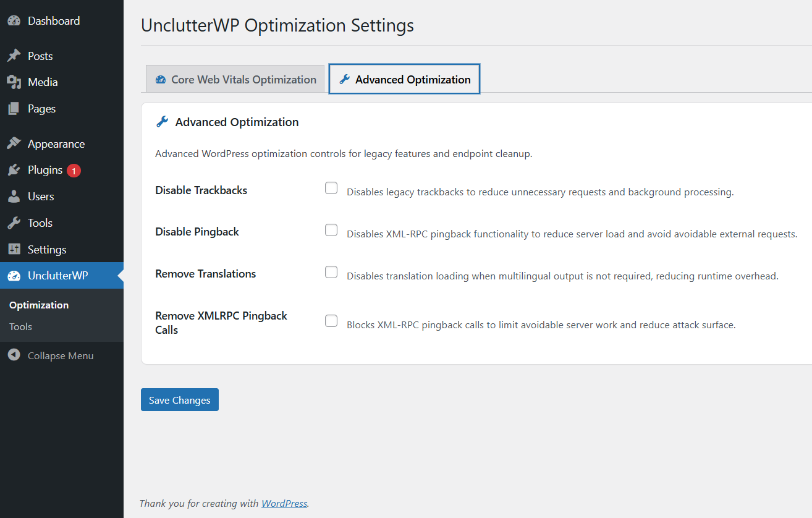
Task: Click the Save Changes button
Action: pyautogui.click(x=180, y=400)
